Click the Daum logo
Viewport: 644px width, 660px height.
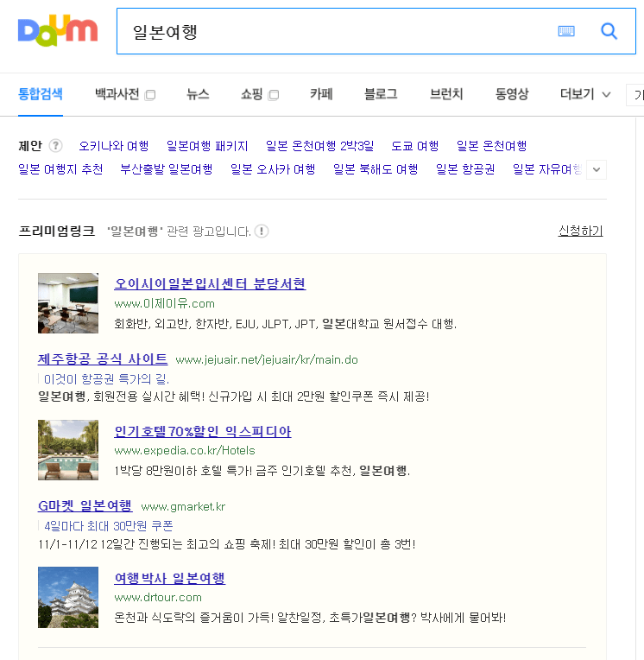click(x=57, y=31)
